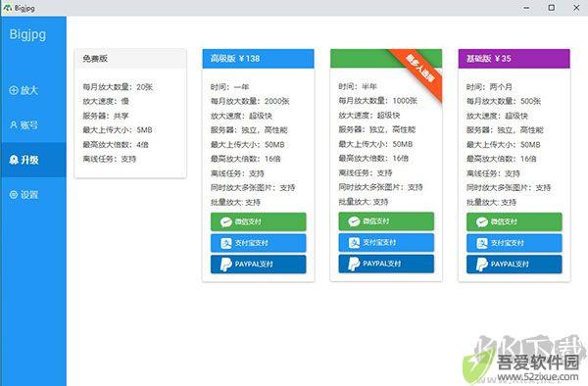
Task: Click the 时间: 一年 line
Action: click(229, 87)
